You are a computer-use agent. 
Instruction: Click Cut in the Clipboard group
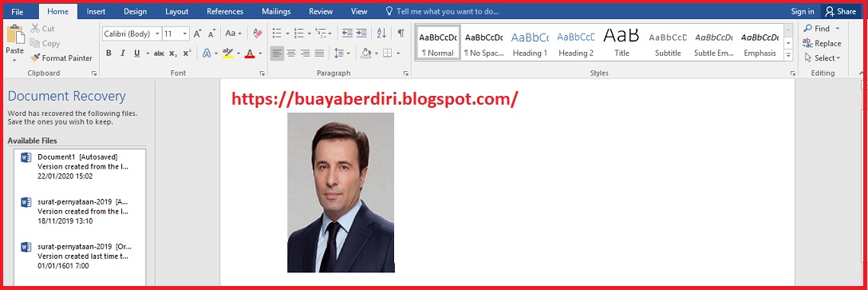tap(42, 28)
